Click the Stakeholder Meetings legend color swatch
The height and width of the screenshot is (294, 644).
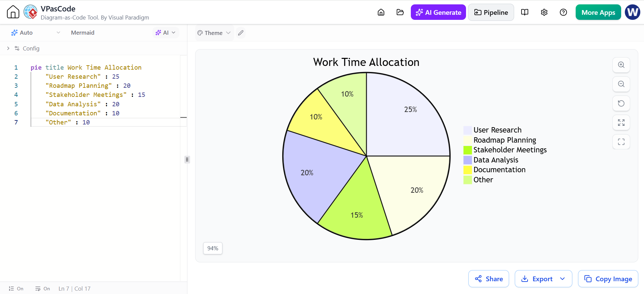click(x=468, y=150)
